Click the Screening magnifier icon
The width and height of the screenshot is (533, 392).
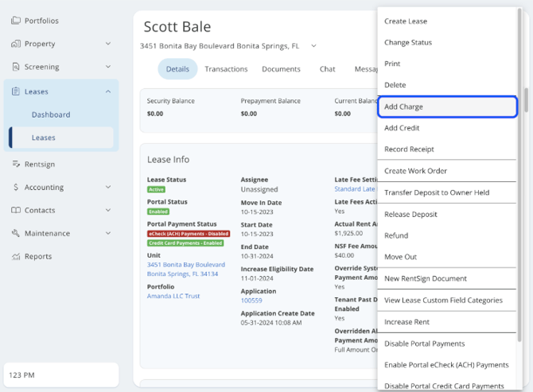pos(16,67)
